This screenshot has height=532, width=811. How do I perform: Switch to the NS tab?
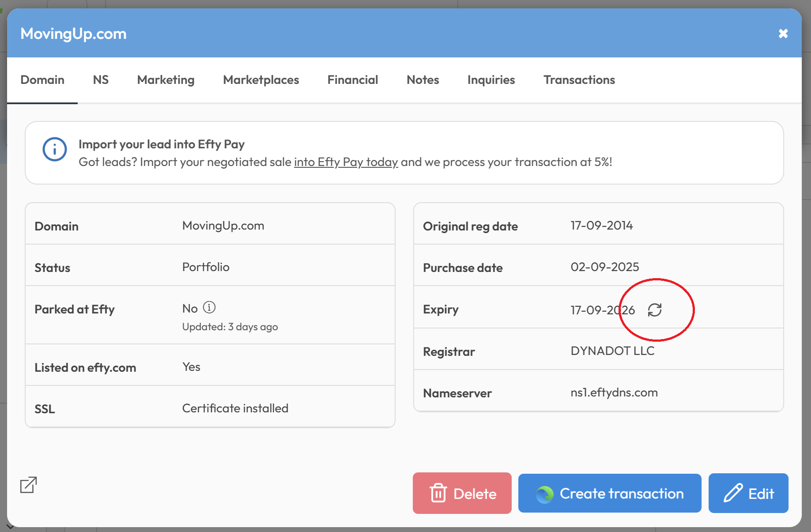(x=101, y=80)
